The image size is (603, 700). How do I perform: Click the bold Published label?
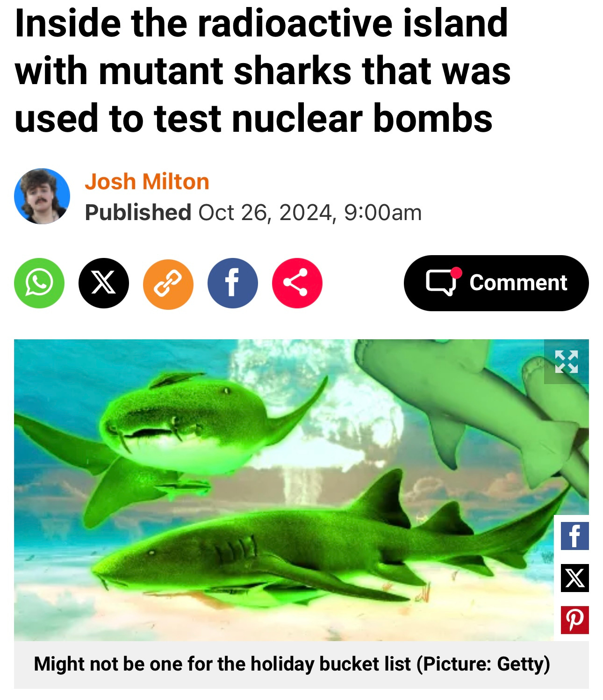pyautogui.click(x=138, y=213)
